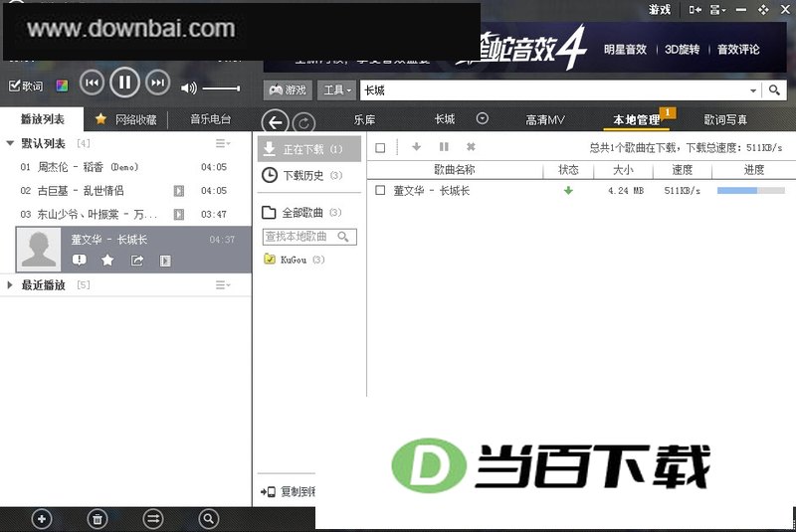The image size is (796, 532).
Task: Refresh the page with the reload icon
Action: pyautogui.click(x=304, y=122)
